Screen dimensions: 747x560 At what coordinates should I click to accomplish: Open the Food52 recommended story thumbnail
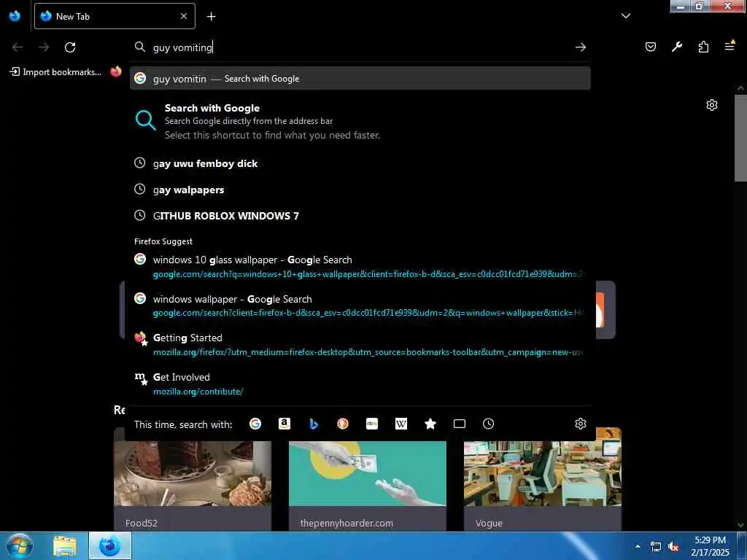[193, 473]
